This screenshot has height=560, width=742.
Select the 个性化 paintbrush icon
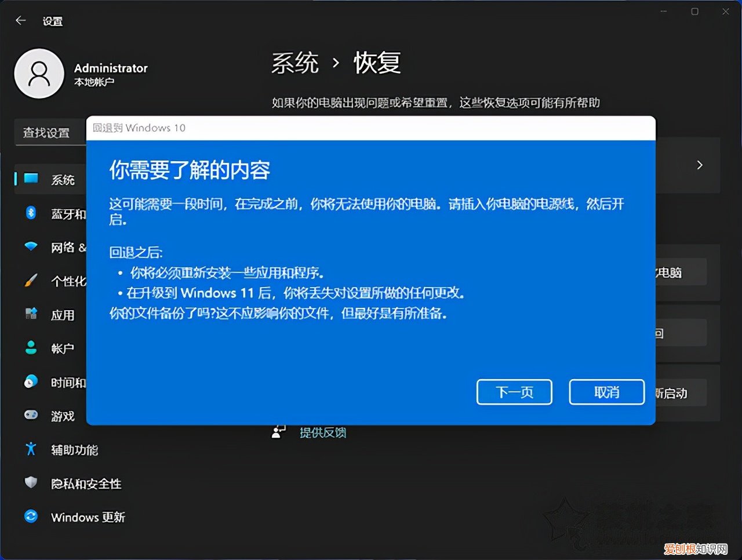coord(31,281)
